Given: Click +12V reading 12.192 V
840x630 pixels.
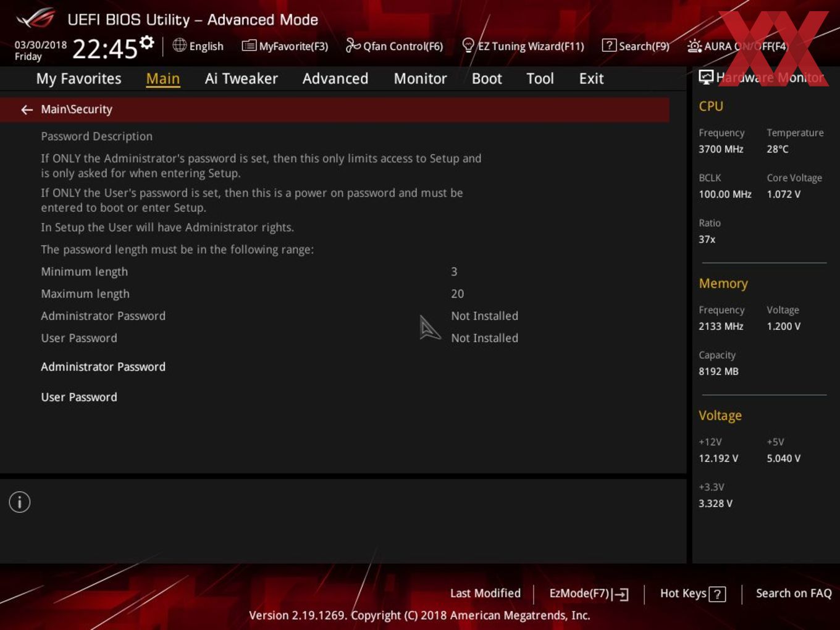Looking at the screenshot, I should coord(718,458).
